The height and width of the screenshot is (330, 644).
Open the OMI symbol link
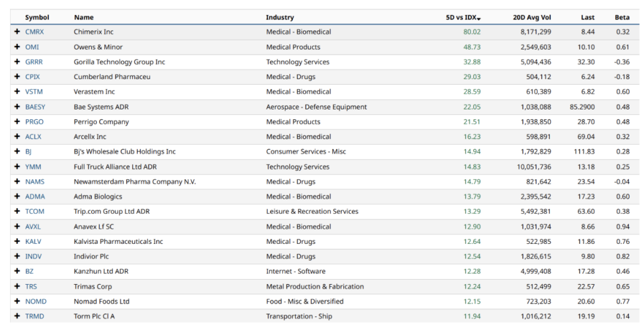pyautogui.click(x=32, y=47)
